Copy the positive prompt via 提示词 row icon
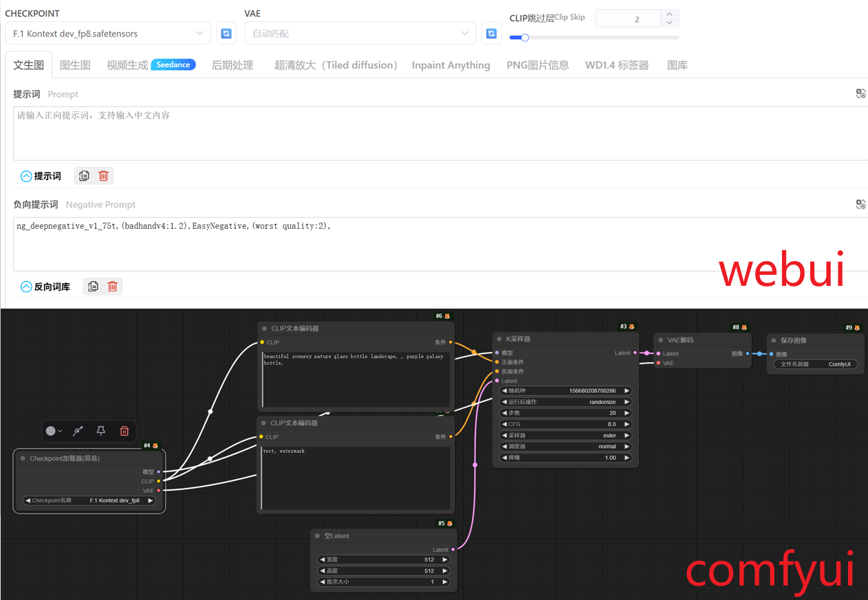 [84, 176]
